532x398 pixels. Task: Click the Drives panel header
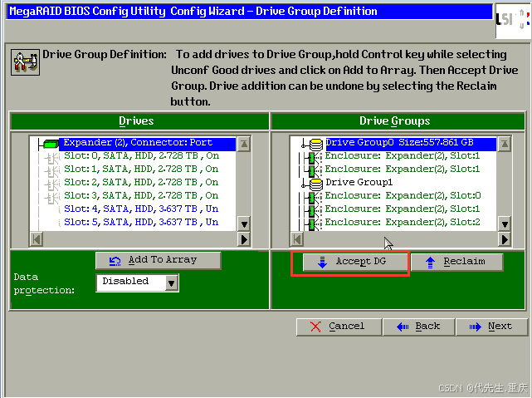(139, 121)
